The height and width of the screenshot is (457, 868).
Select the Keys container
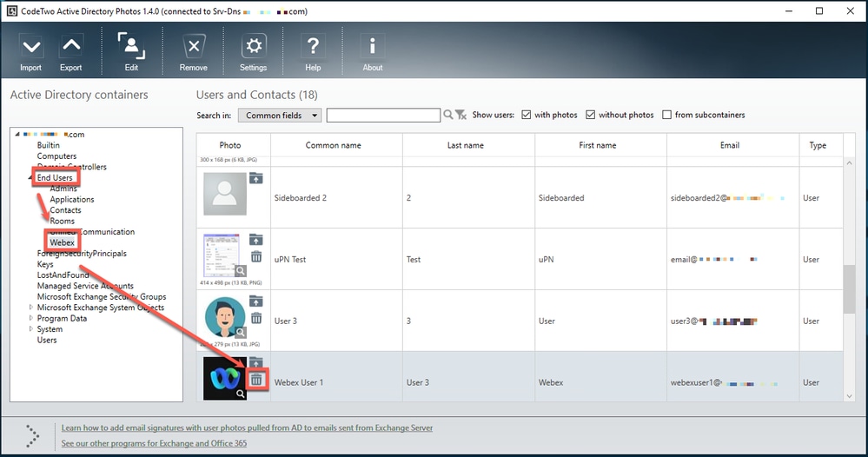coord(45,264)
